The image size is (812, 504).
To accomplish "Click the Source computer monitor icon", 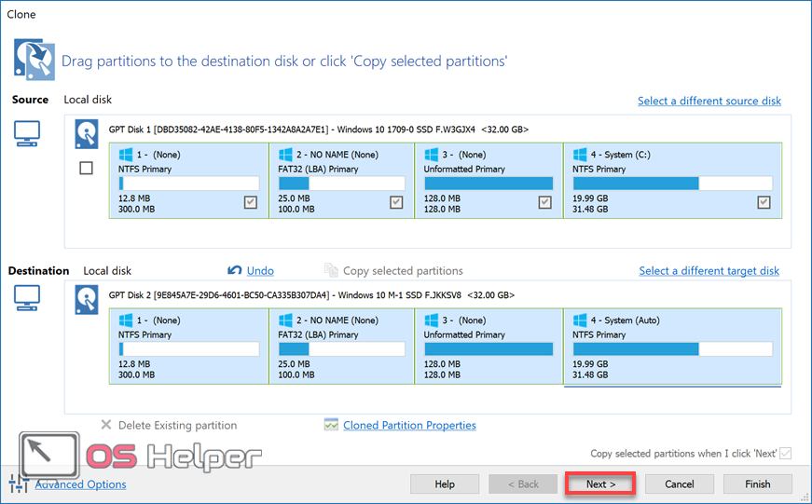I will coord(27,135).
